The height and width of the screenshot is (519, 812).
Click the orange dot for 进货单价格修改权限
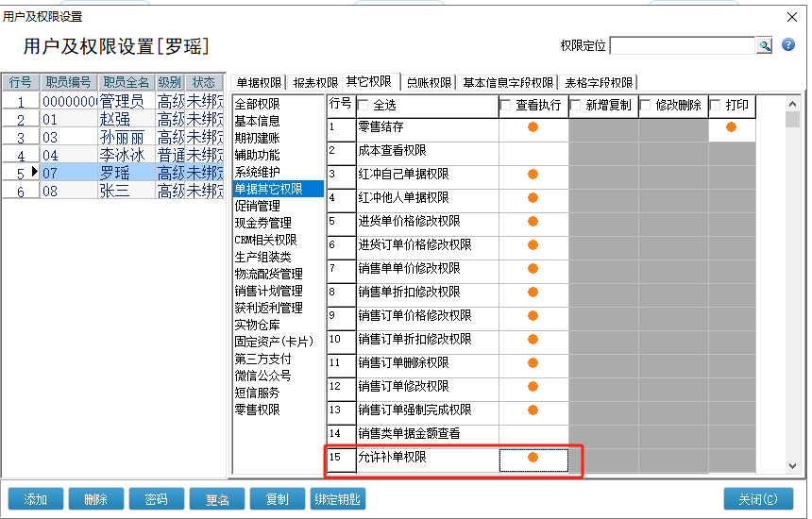pos(533,222)
